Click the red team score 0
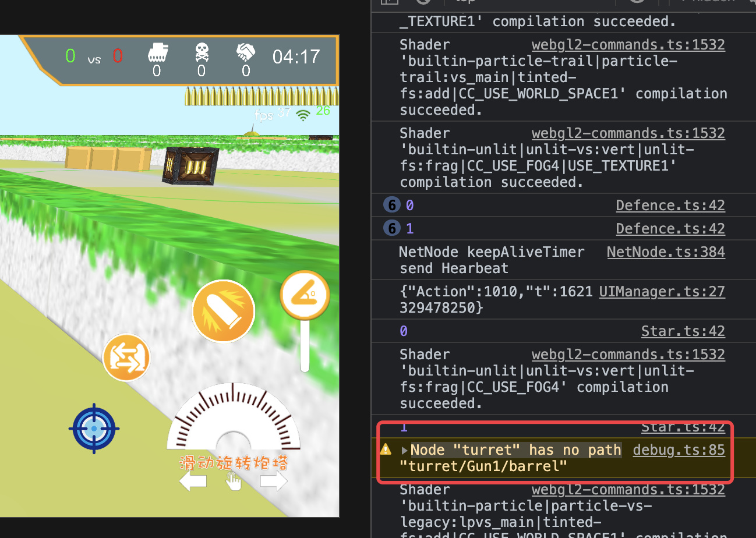Viewport: 756px width, 538px height. click(118, 56)
